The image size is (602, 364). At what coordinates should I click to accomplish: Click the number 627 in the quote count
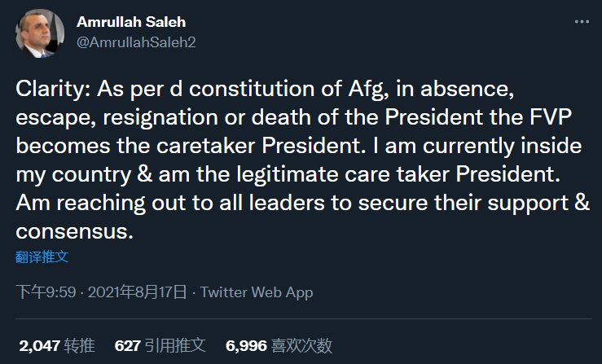click(x=128, y=345)
